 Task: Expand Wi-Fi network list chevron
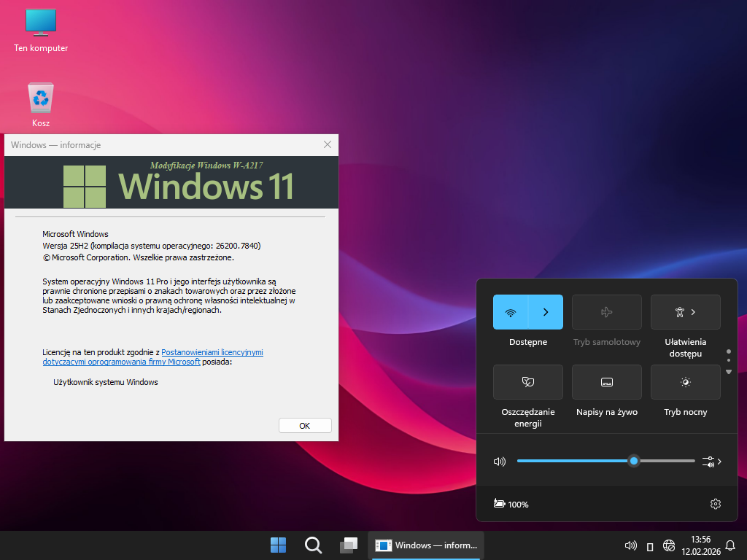point(546,312)
